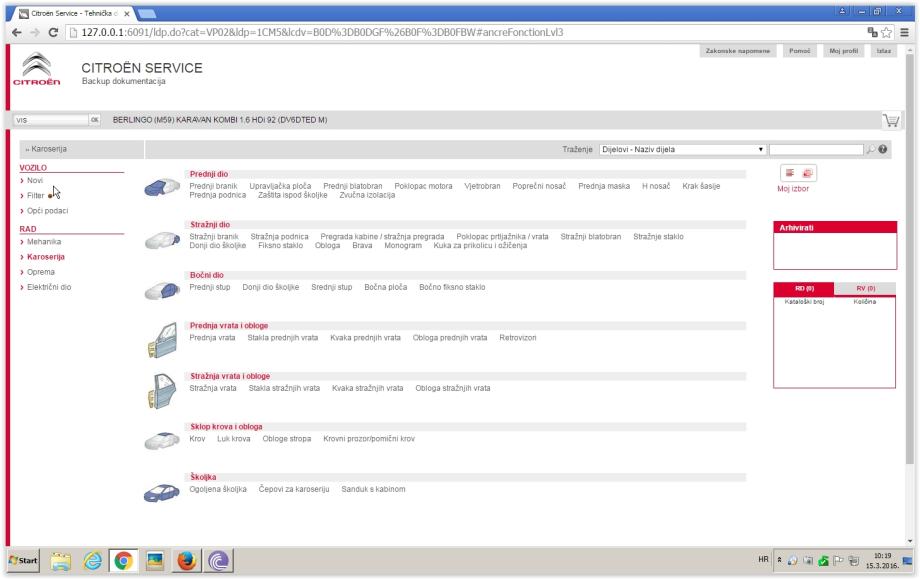Image resolution: width=920 pixels, height=579 pixels.
Task: Open Karoserija section
Action: (46, 257)
